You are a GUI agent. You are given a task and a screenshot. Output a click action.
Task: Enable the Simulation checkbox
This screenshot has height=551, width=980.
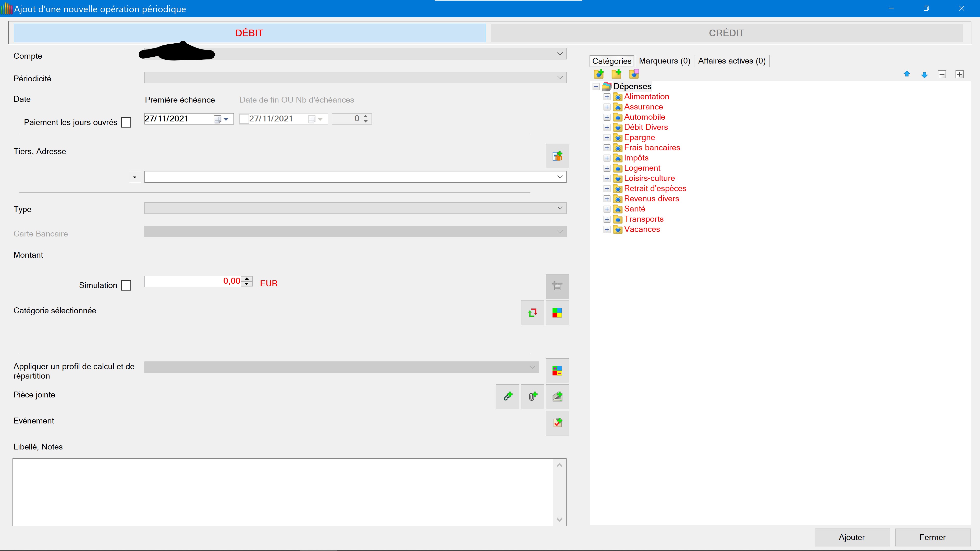coord(126,286)
